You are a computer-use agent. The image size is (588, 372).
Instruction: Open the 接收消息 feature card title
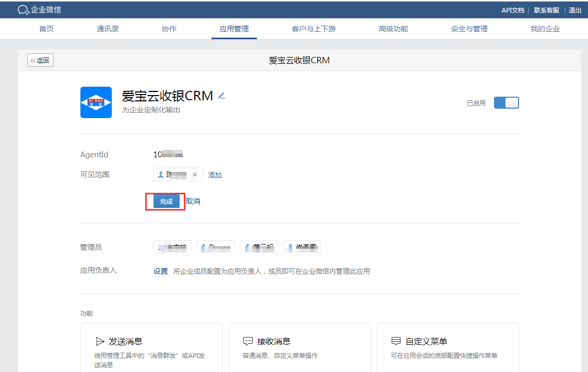pos(274,341)
